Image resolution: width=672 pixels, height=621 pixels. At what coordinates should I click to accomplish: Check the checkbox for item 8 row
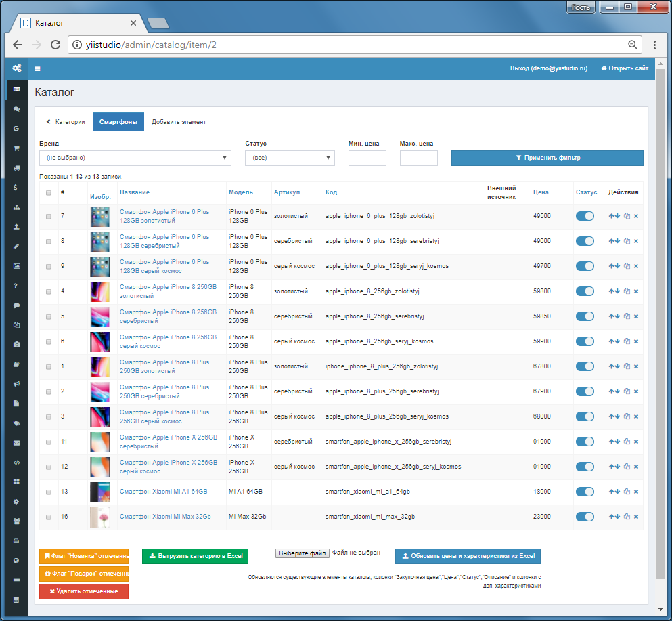pos(49,242)
